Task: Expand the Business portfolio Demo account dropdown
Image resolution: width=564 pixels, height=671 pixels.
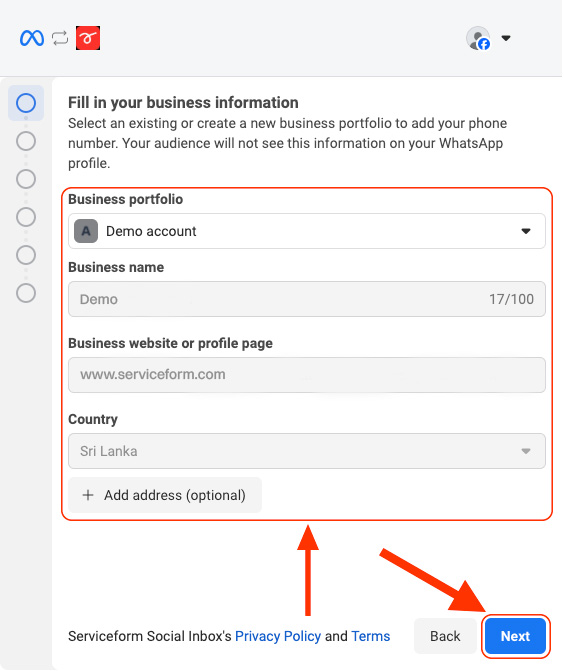Action: 307,231
